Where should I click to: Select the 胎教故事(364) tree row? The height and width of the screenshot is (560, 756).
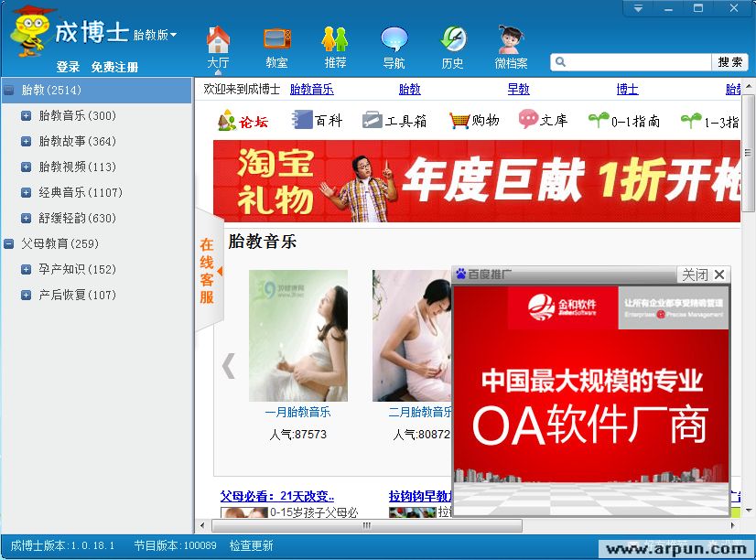[96, 141]
